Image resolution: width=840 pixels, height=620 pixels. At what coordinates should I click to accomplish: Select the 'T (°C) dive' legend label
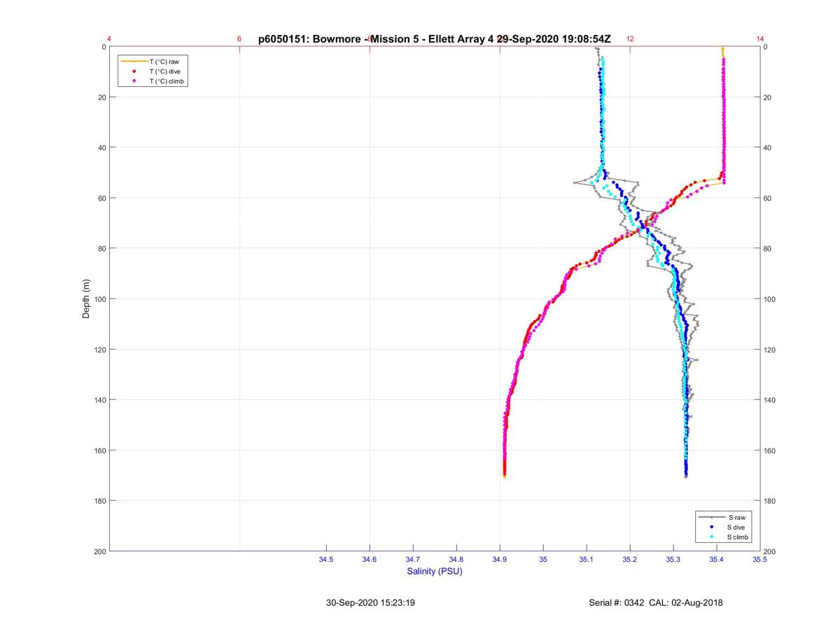[x=165, y=71]
